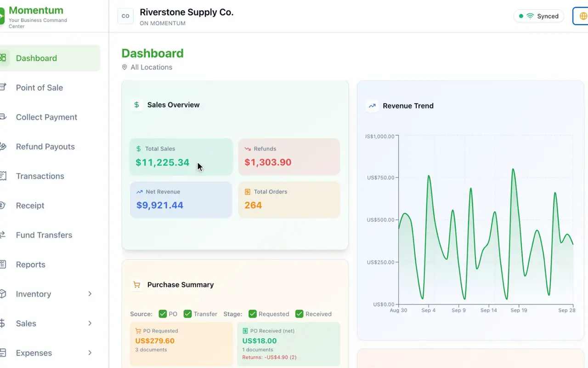The width and height of the screenshot is (588, 368).
Task: Click the 1 documents text
Action: [x=258, y=350]
